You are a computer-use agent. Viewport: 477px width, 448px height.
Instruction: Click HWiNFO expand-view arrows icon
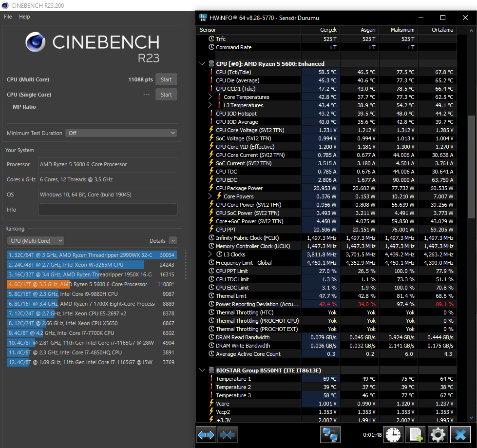pos(206,435)
